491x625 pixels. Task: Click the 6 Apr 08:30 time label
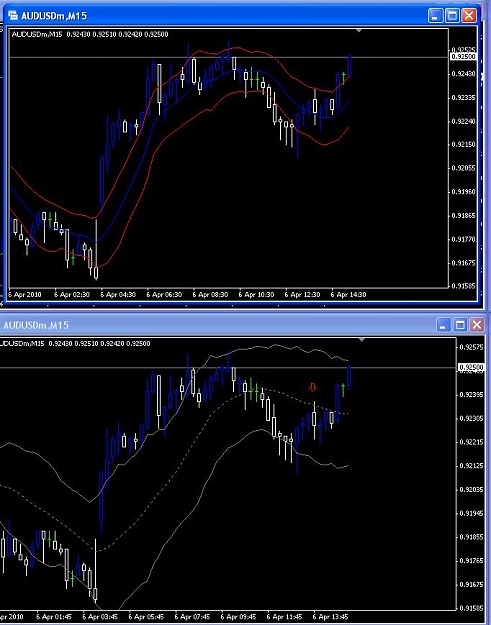coord(210,295)
